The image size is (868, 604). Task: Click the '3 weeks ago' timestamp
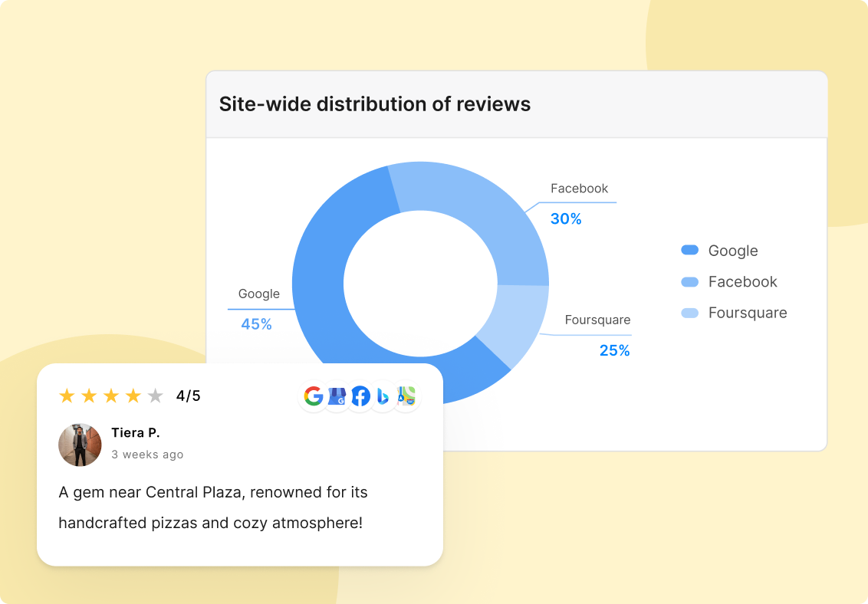pos(147,455)
